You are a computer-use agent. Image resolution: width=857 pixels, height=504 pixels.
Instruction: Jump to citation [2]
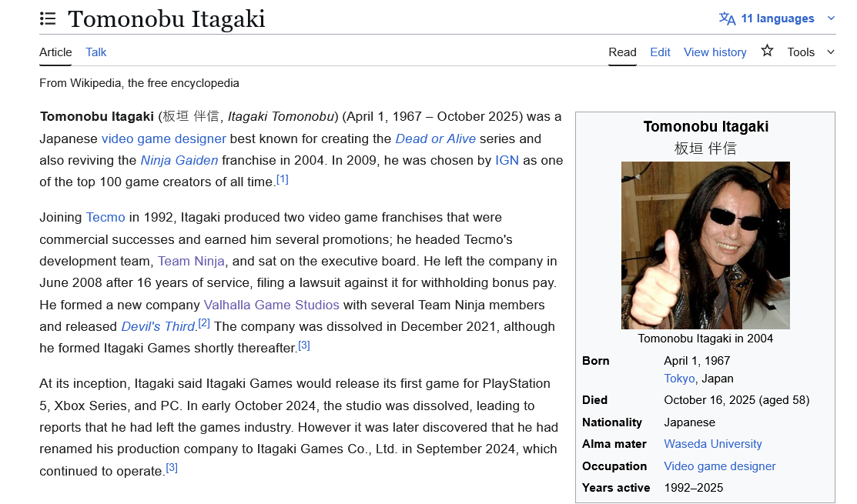coord(204,323)
